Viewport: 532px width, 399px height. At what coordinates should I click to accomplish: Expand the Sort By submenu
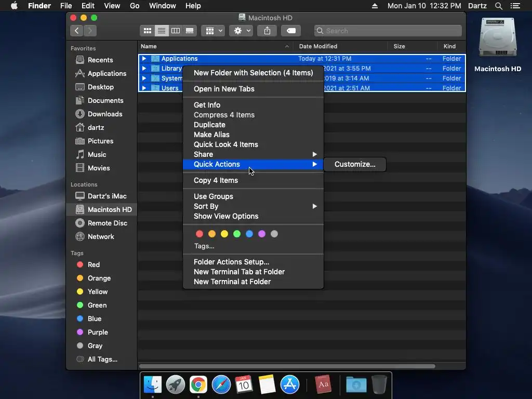pos(253,206)
